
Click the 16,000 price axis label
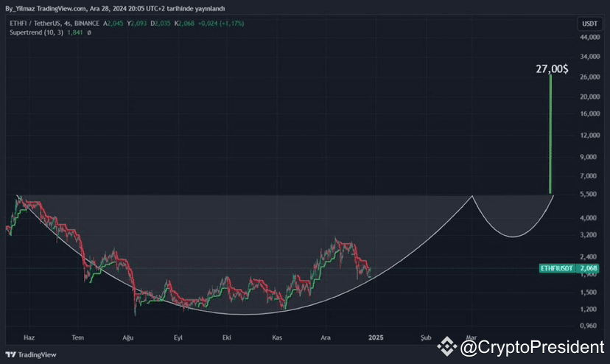coord(590,113)
